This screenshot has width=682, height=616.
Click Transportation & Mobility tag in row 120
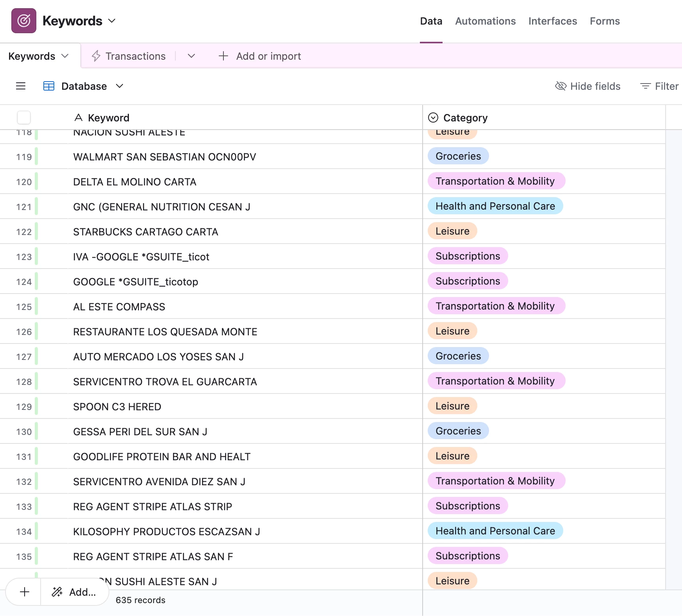[x=496, y=181]
